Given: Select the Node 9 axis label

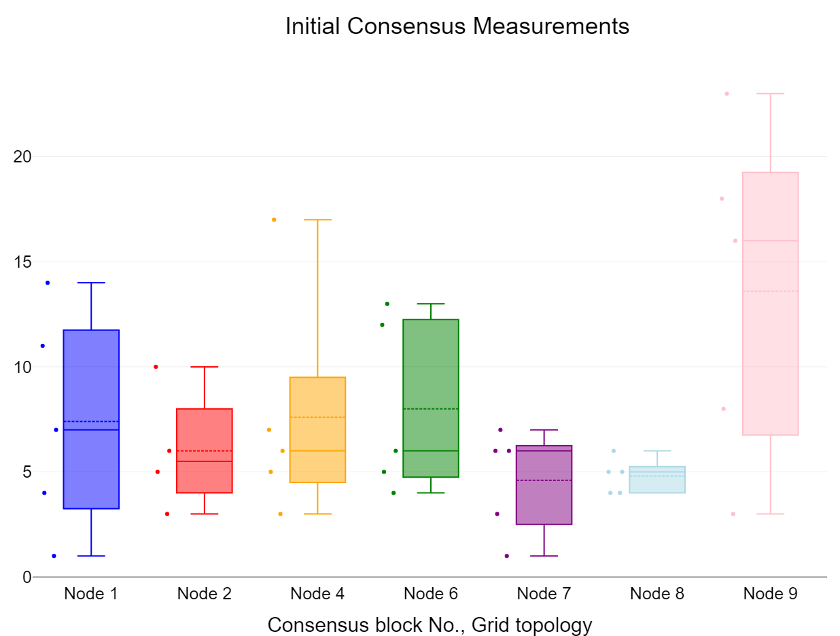Looking at the screenshot, I should point(771,593).
